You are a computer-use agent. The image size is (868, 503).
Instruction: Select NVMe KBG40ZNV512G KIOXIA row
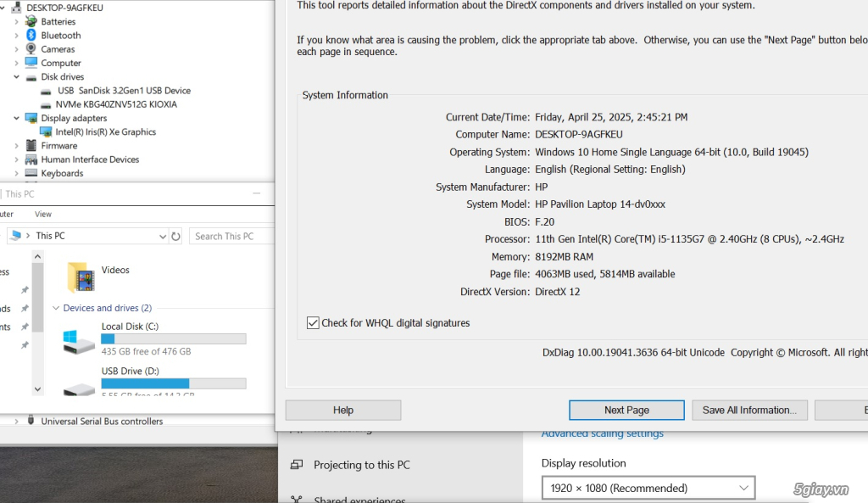(116, 104)
